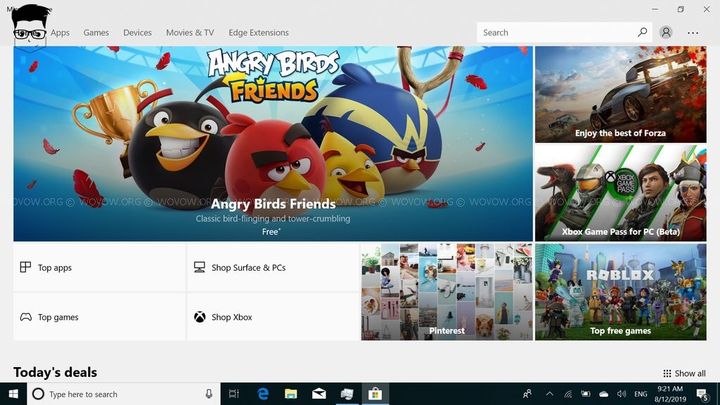Open the network icon in tray
720x405 pixels.
pos(568,394)
